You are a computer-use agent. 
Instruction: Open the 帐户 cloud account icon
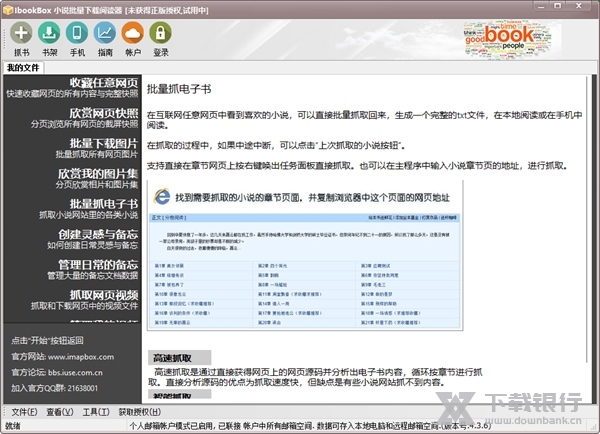133,33
